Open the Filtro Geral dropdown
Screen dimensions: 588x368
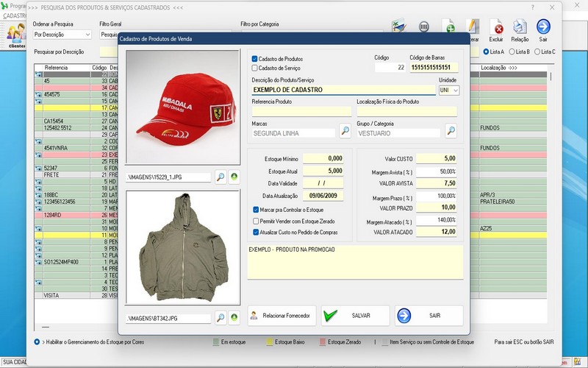coord(109,35)
